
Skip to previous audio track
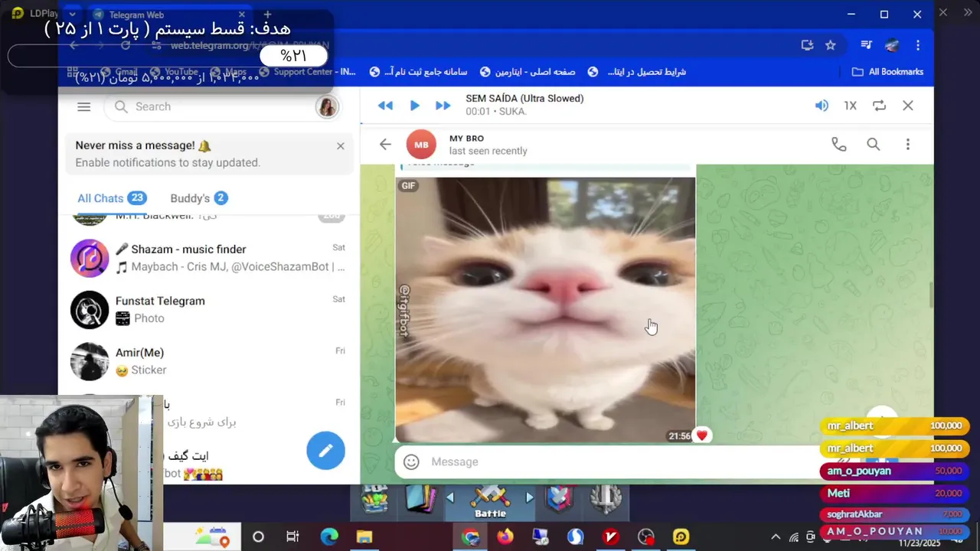click(x=385, y=106)
